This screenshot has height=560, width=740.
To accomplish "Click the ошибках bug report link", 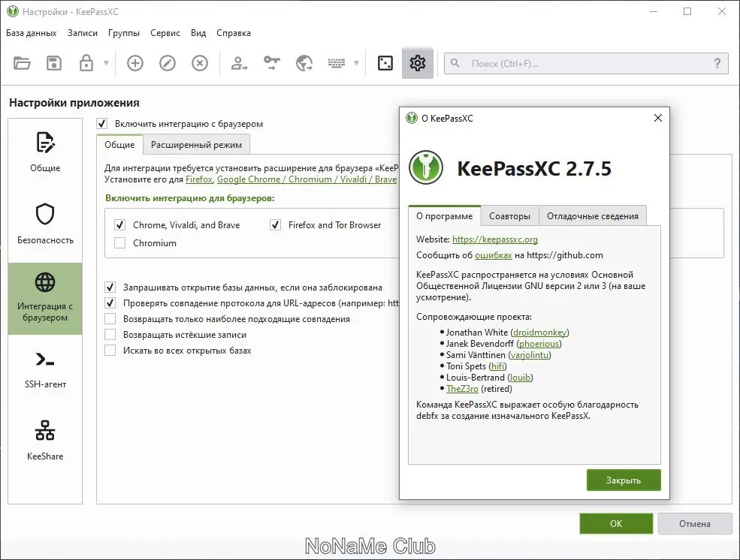I will 493,255.
